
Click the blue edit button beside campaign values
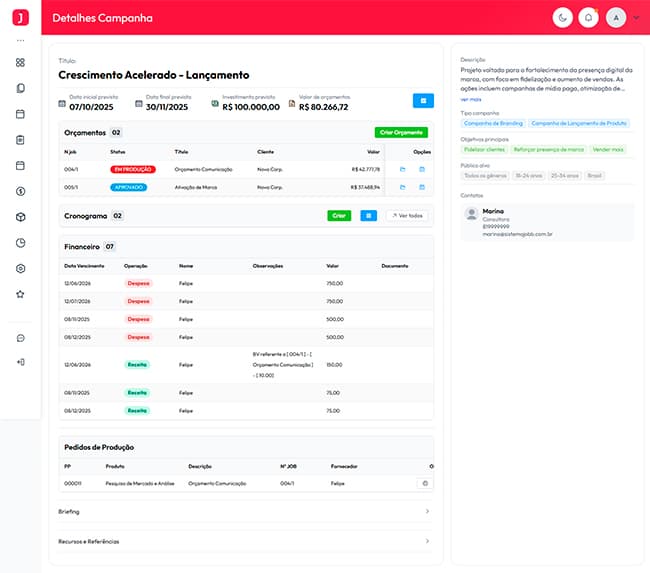coord(423,101)
